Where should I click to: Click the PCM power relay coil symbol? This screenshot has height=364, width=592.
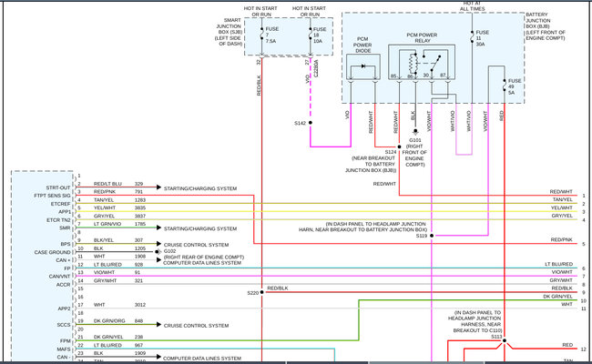[x=413, y=64]
